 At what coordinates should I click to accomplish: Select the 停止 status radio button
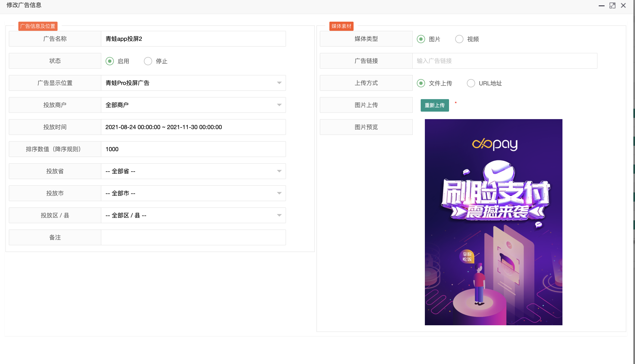click(148, 61)
